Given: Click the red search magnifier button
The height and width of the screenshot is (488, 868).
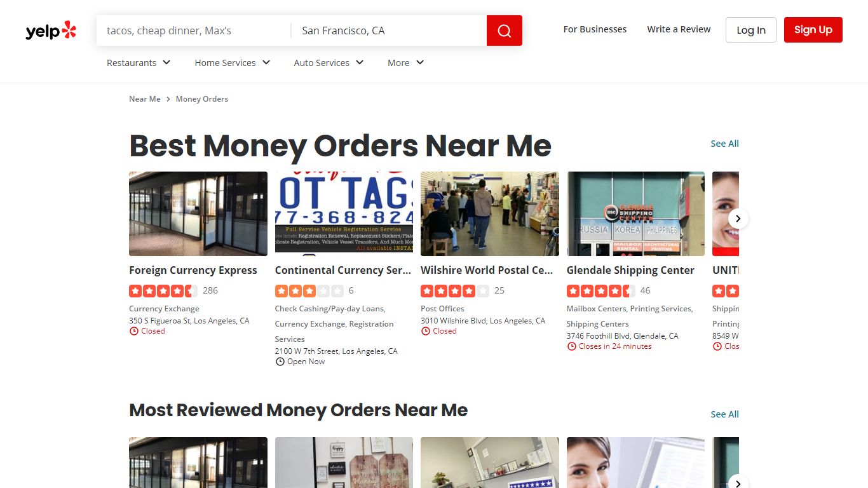Looking at the screenshot, I should 505,30.
